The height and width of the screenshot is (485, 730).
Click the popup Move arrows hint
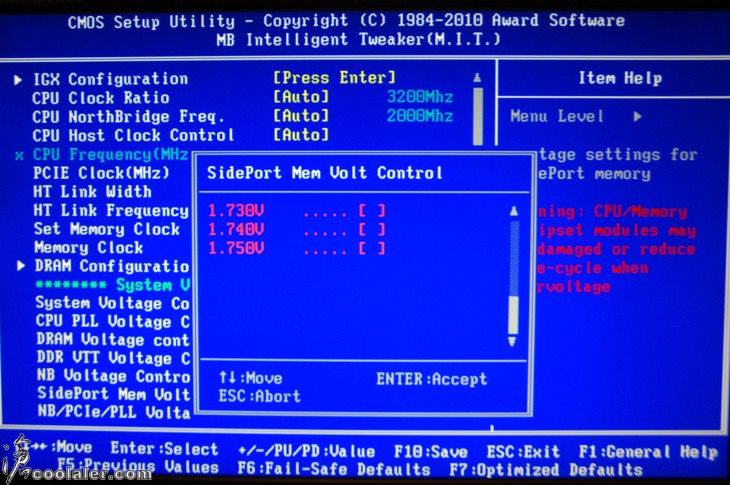[251, 378]
